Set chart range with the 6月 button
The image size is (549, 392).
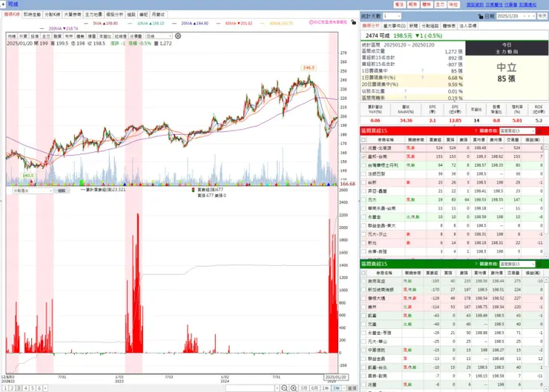(x=315, y=388)
